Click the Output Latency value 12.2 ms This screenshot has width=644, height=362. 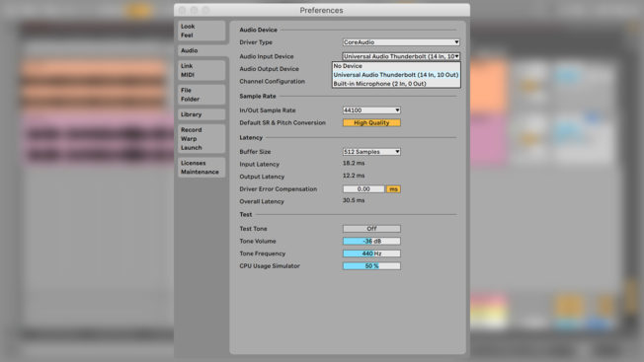(354, 176)
